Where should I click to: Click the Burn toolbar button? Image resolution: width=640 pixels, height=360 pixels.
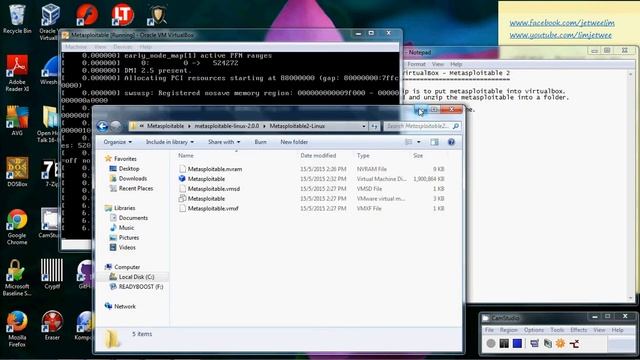(260, 142)
